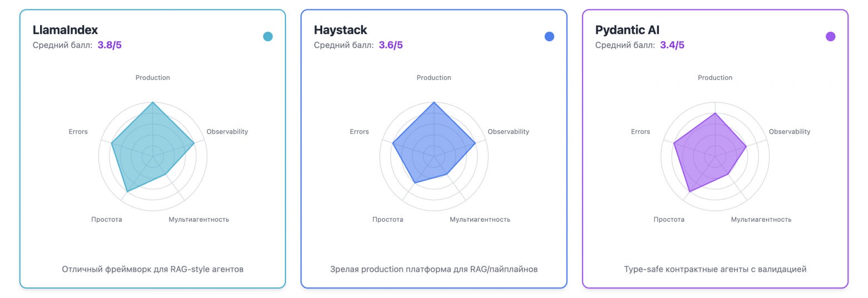Click the Errors axis label in Haystack chart
This screenshot has width=868, height=298.
point(359,131)
